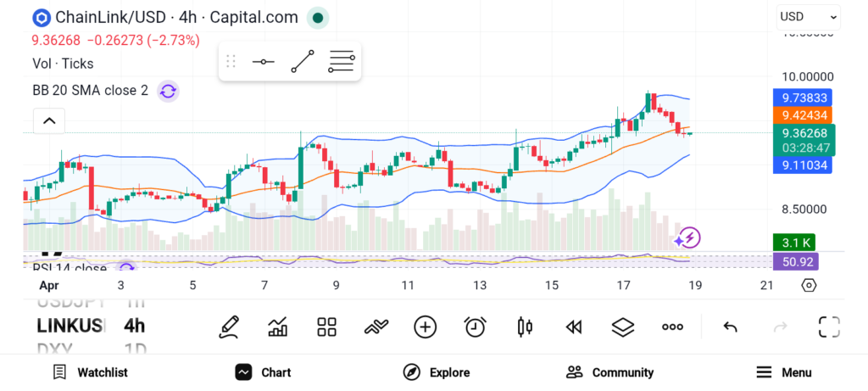The height and width of the screenshot is (391, 868).
Task: Switch to the Watchlist tab
Action: [91, 372]
